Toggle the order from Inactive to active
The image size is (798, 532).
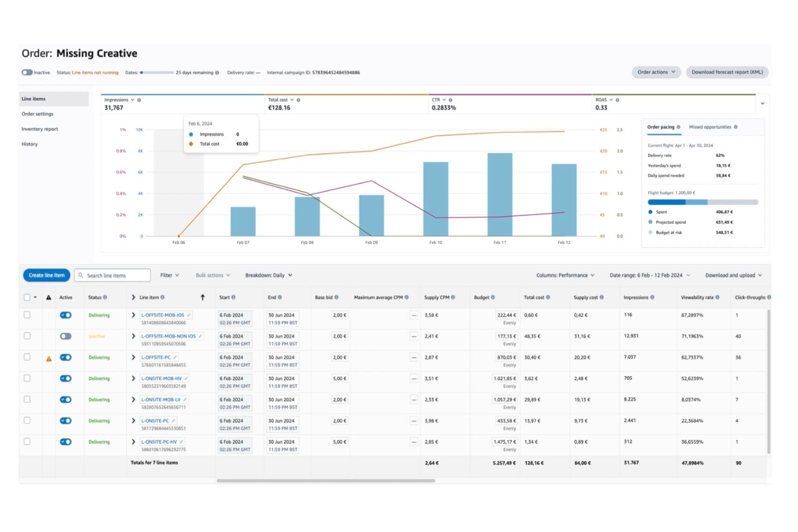click(x=27, y=72)
